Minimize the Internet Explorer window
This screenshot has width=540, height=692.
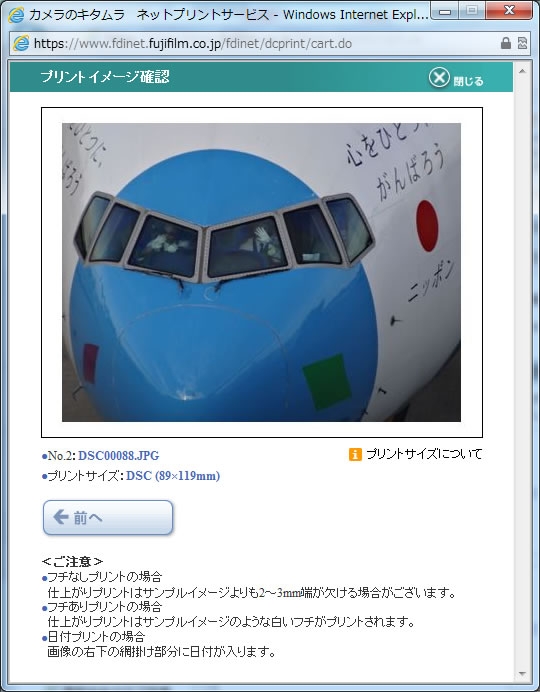coord(445,11)
